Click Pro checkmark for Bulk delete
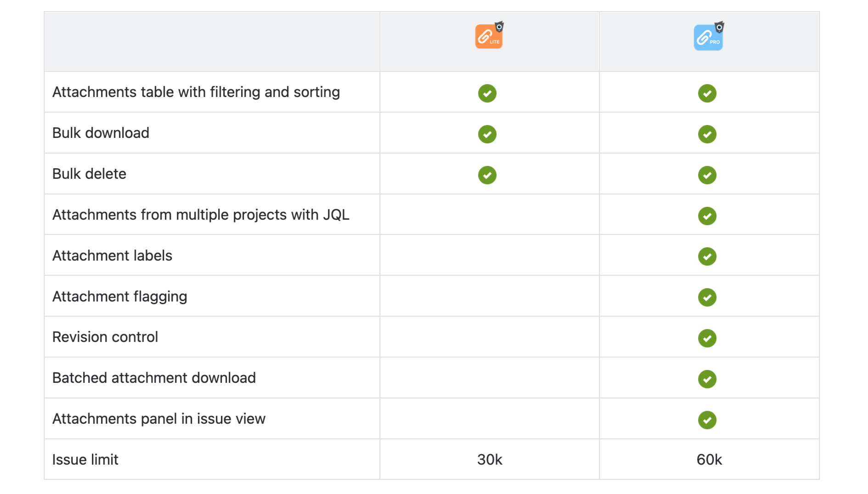The image size is (868, 494). (707, 175)
